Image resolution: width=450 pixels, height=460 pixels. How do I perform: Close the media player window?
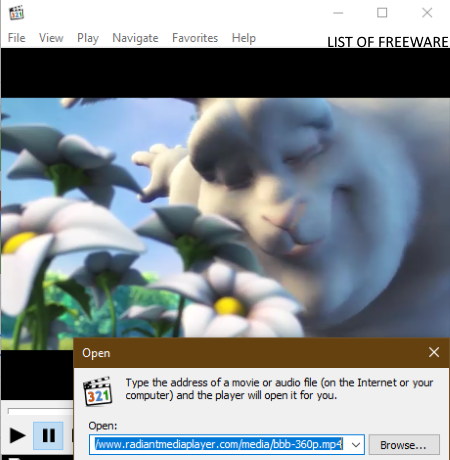click(x=427, y=13)
